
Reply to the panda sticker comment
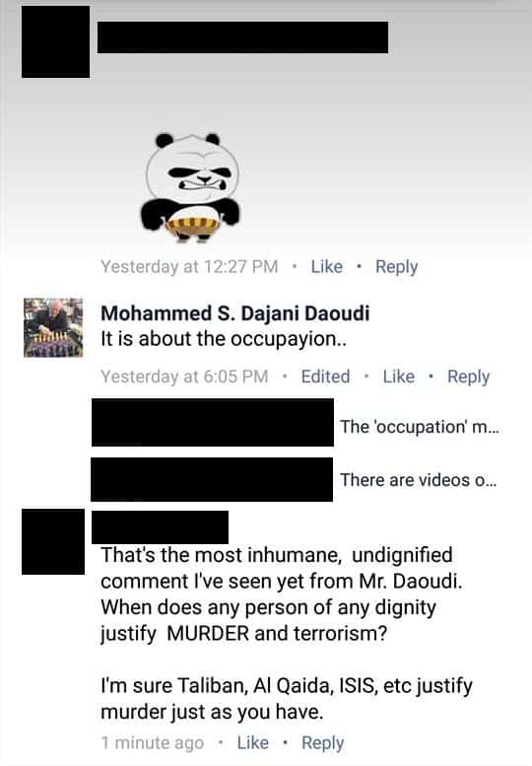coord(396,267)
